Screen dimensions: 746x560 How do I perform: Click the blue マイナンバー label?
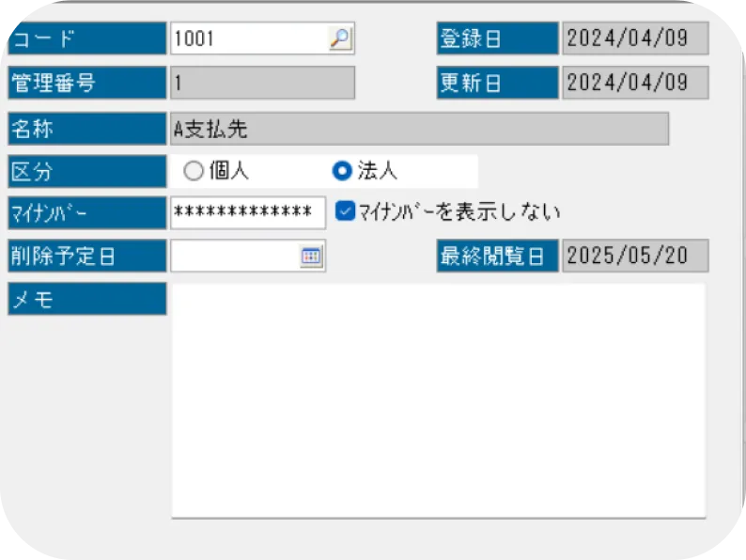click(x=86, y=213)
